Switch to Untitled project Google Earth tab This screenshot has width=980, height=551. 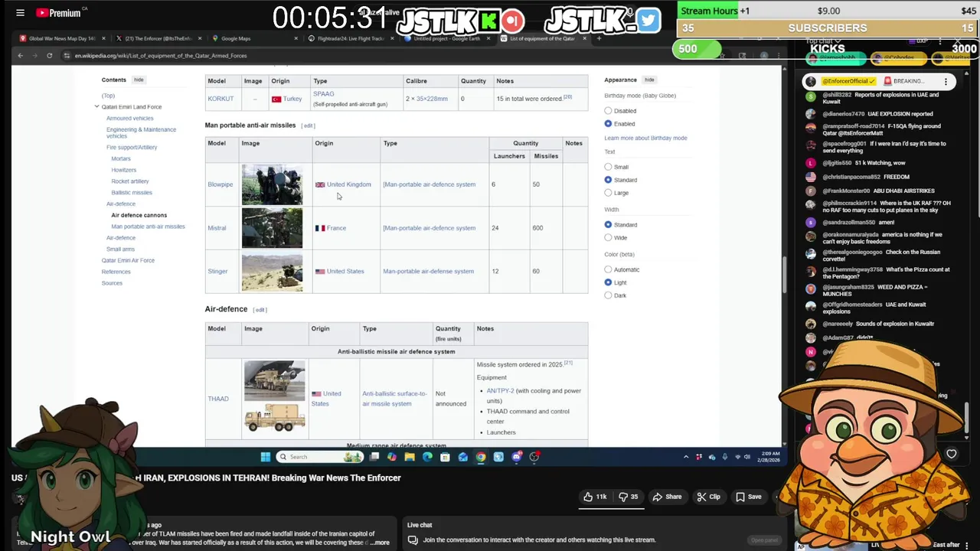coord(447,38)
